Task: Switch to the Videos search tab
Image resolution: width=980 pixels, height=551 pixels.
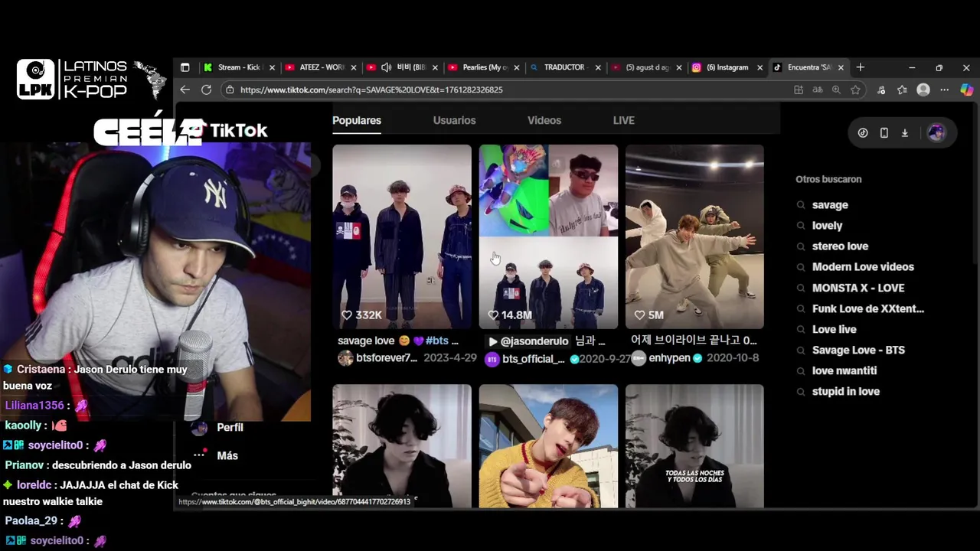Action: (x=544, y=120)
